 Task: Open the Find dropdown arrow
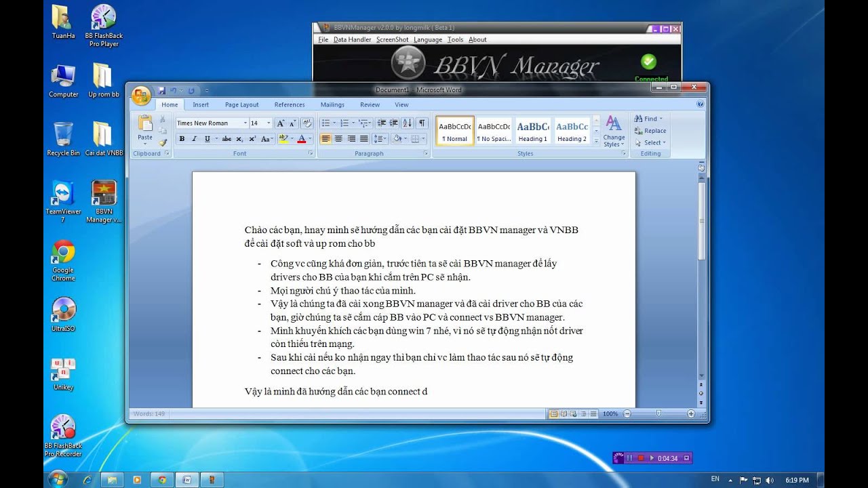(661, 119)
